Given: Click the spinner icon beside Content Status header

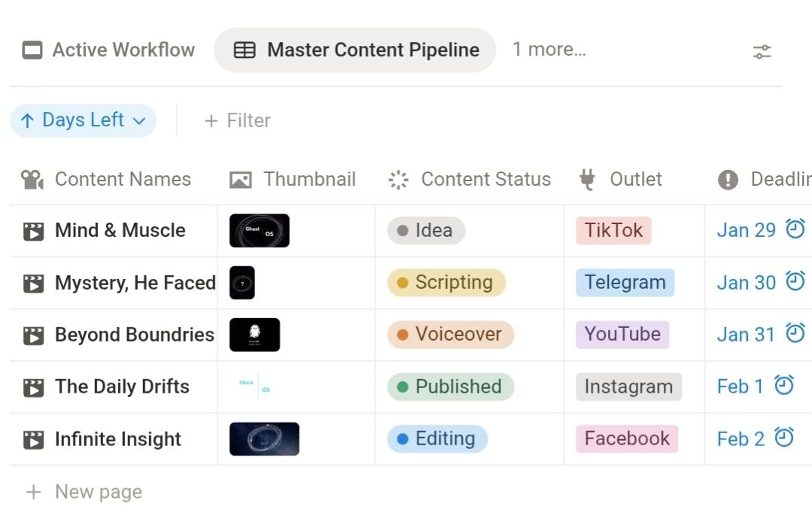Looking at the screenshot, I should tap(397, 179).
